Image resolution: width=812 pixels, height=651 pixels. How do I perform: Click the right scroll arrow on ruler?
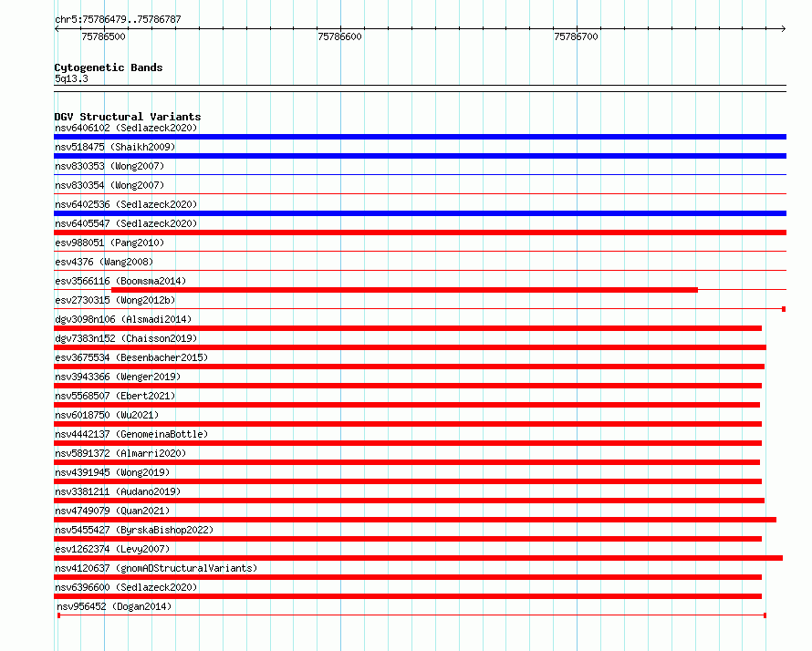[783, 29]
